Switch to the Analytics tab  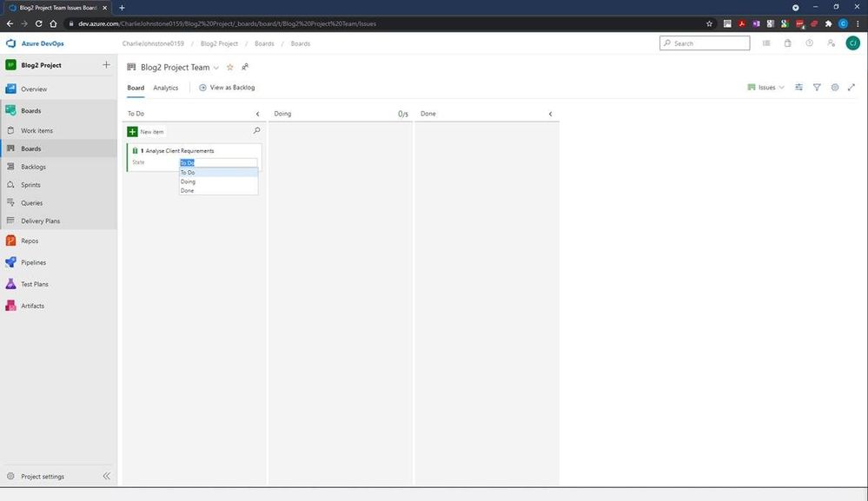[165, 88]
